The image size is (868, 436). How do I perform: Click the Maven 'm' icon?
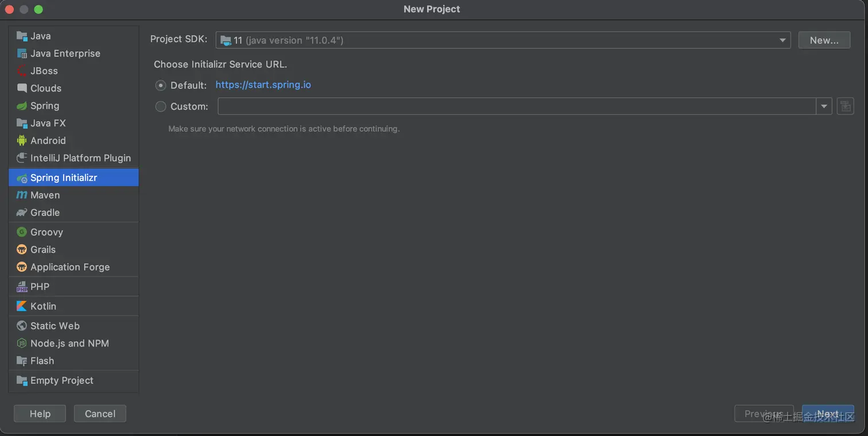(22, 195)
